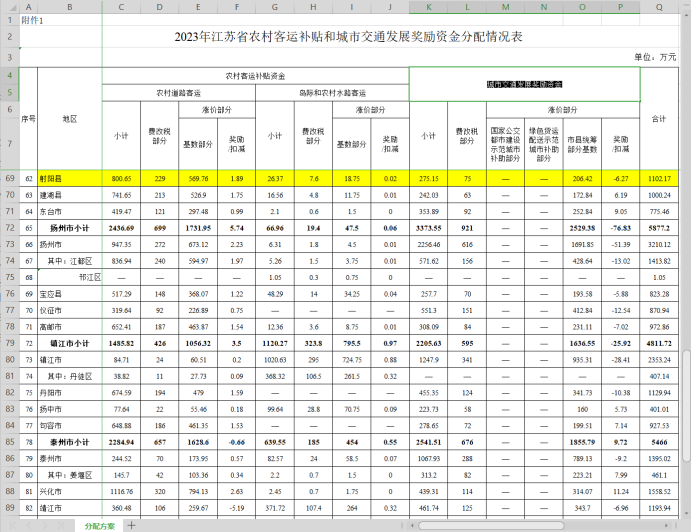Screen dimensions: 692x532
Task: Switch to the 分配方案 sheet tab
Action: pos(99,525)
